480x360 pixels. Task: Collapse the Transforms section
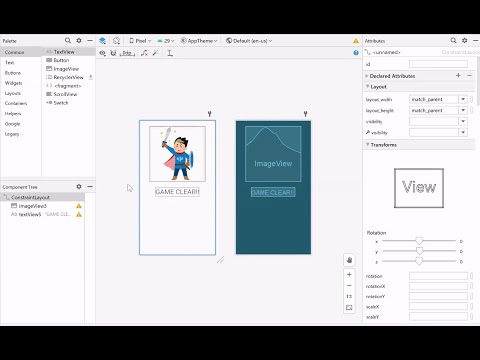pos(367,145)
